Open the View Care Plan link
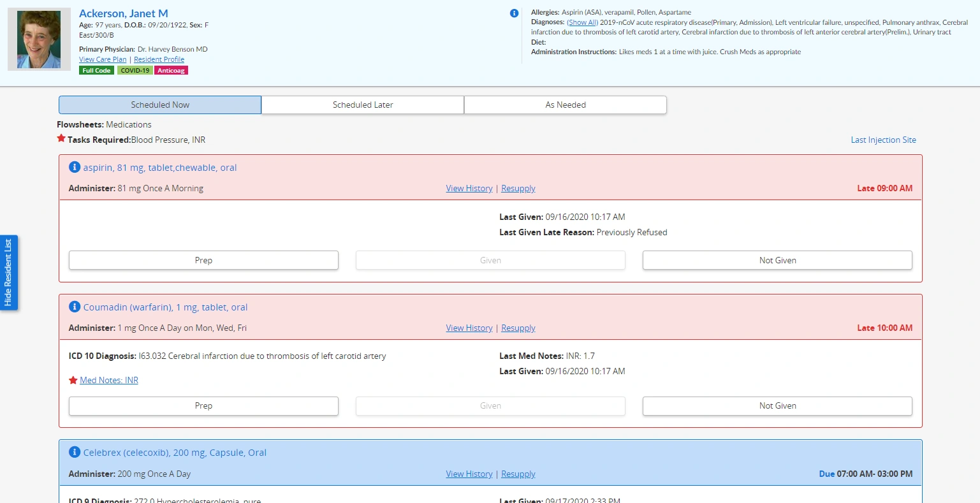The width and height of the screenshot is (980, 503). (x=103, y=59)
